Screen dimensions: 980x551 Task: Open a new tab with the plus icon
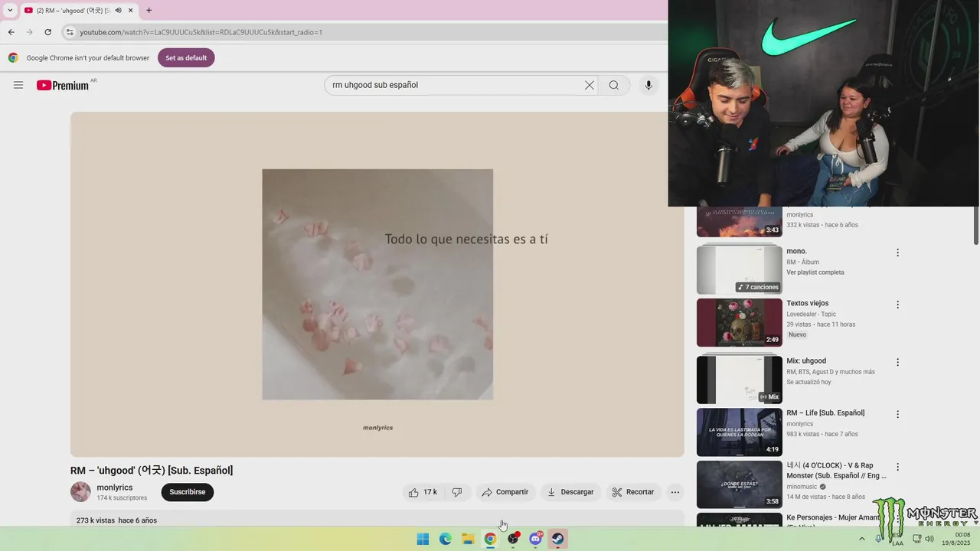click(149, 11)
